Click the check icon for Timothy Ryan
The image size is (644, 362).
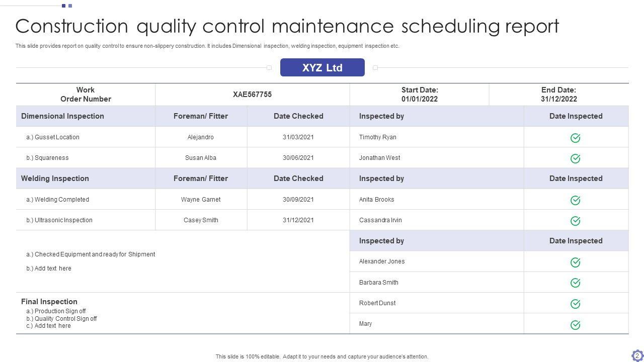pos(575,138)
